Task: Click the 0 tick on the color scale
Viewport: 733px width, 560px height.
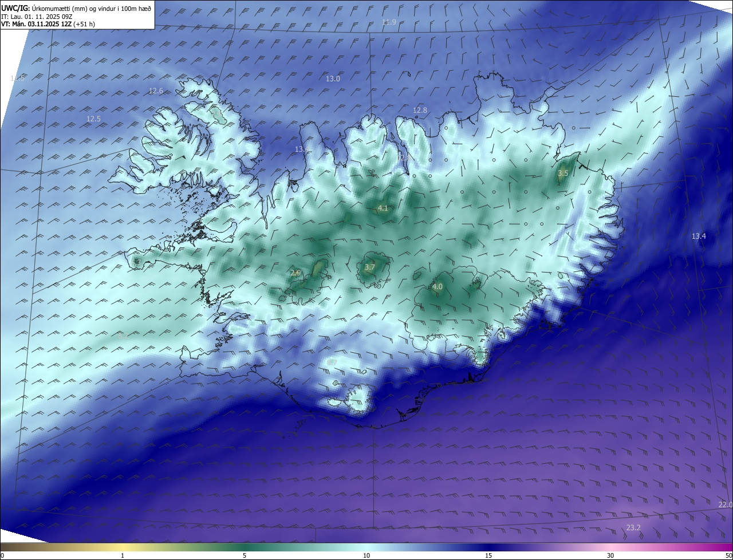Action: pyautogui.click(x=2, y=555)
